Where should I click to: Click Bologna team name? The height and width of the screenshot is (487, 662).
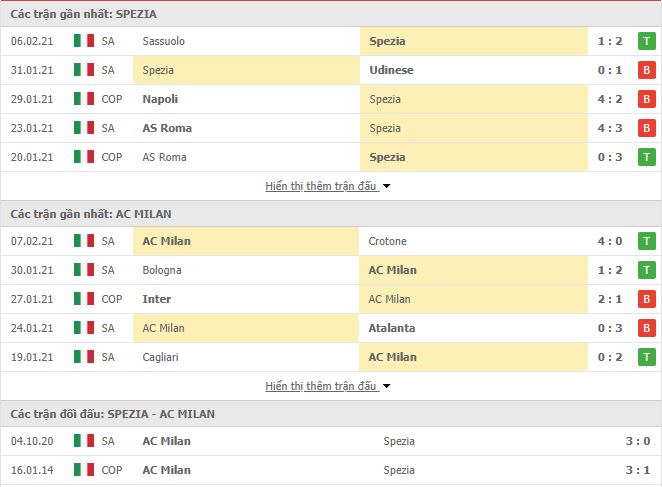162,270
